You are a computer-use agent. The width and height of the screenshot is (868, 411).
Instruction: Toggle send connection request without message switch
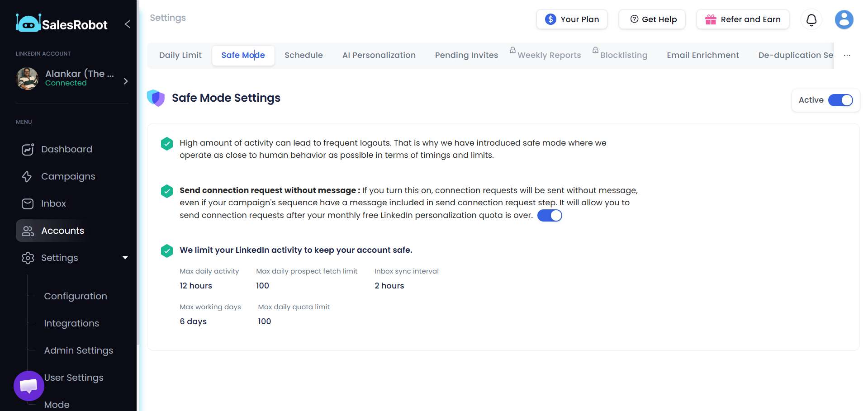pyautogui.click(x=550, y=216)
